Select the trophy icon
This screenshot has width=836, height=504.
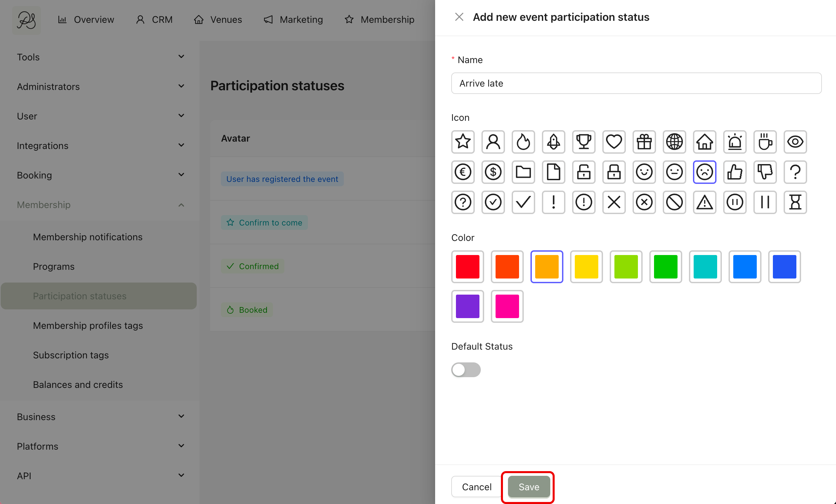(x=584, y=142)
